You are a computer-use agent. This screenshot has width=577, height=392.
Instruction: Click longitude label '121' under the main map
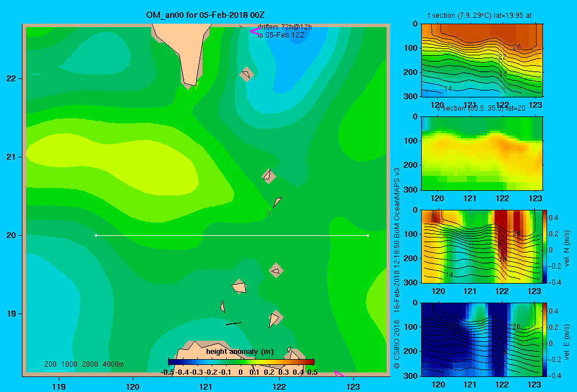pos(206,386)
